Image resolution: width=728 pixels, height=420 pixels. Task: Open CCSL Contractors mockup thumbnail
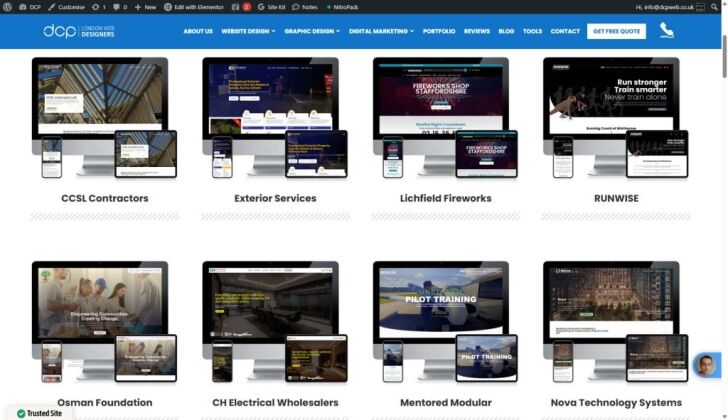[x=104, y=117]
